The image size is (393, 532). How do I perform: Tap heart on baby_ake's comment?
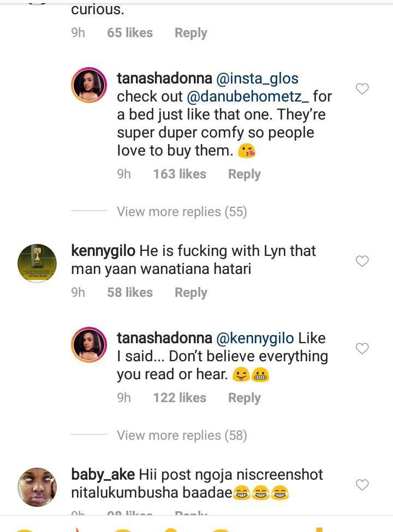coord(362,485)
